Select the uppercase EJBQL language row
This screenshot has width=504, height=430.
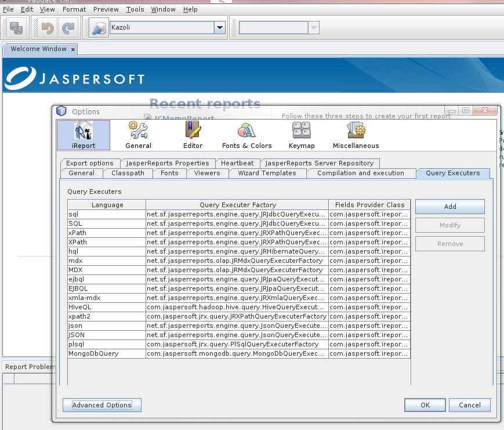pyautogui.click(x=239, y=288)
